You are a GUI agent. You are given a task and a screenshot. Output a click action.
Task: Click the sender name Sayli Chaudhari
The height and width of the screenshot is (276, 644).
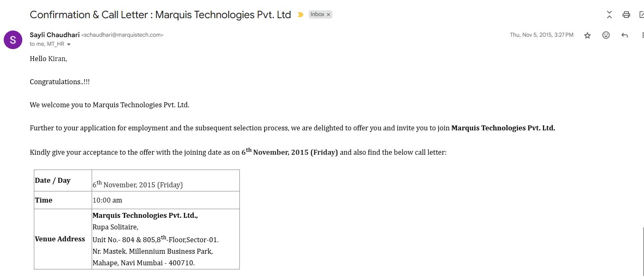pos(54,35)
